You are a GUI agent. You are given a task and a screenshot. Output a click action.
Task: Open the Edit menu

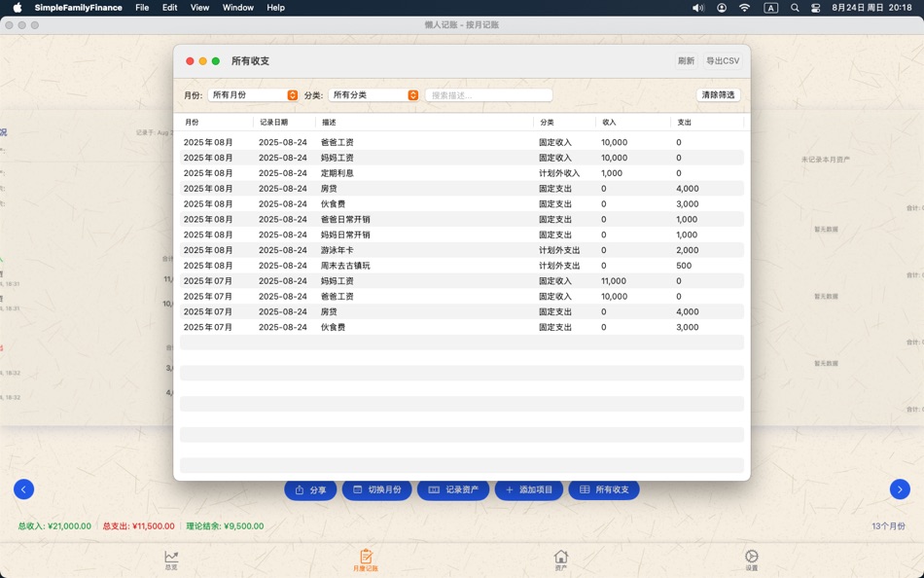pyautogui.click(x=169, y=7)
